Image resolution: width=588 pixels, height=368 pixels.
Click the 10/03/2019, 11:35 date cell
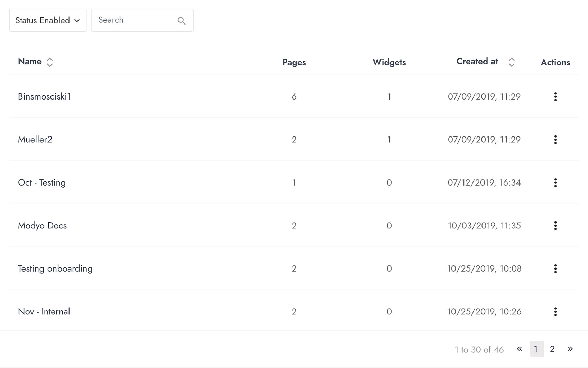tap(484, 226)
